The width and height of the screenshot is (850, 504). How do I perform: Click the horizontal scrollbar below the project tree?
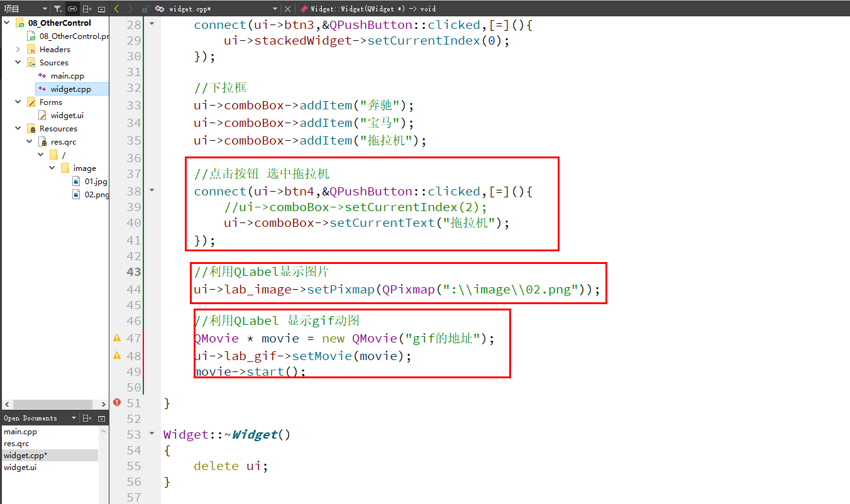click(53, 404)
